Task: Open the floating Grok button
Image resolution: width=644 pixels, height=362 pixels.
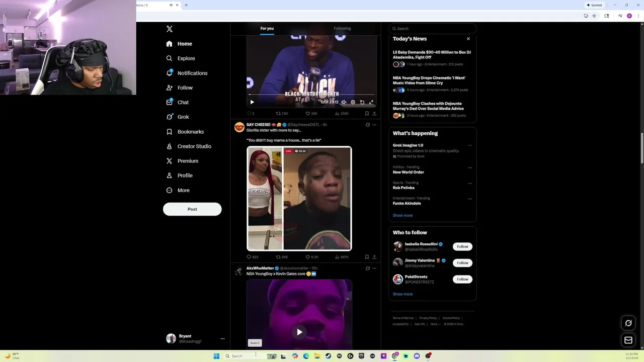Action: pyautogui.click(x=628, y=323)
